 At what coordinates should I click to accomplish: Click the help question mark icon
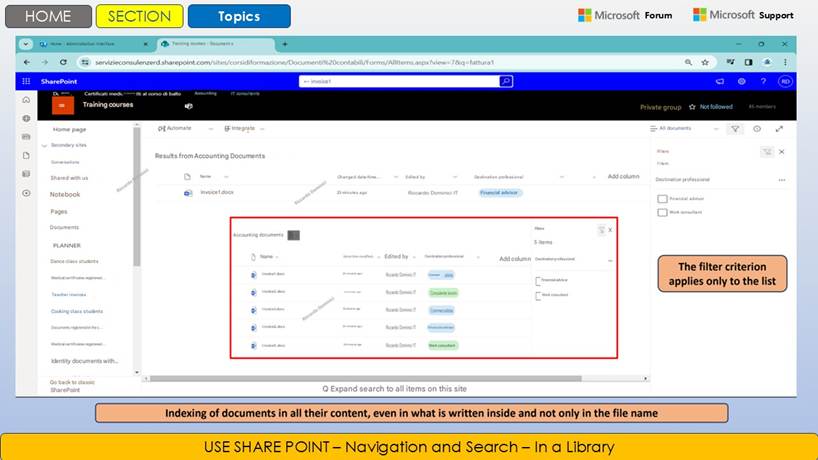[x=763, y=81]
